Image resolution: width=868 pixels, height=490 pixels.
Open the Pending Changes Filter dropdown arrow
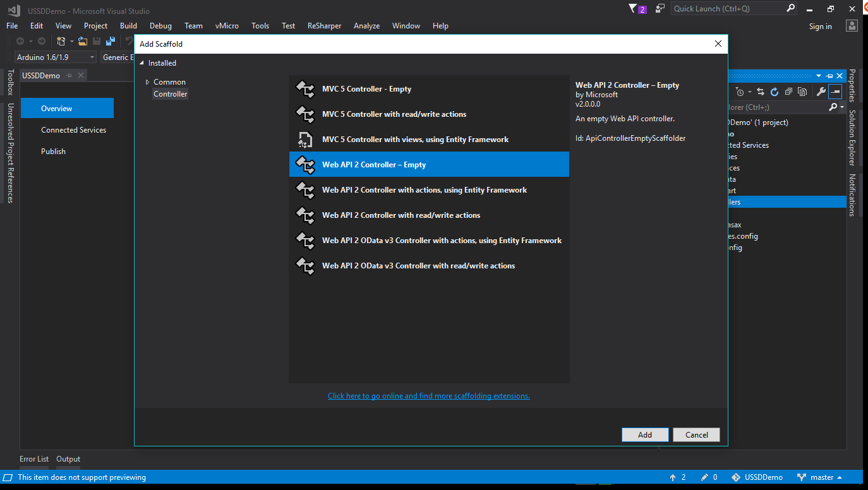pyautogui.click(x=749, y=92)
